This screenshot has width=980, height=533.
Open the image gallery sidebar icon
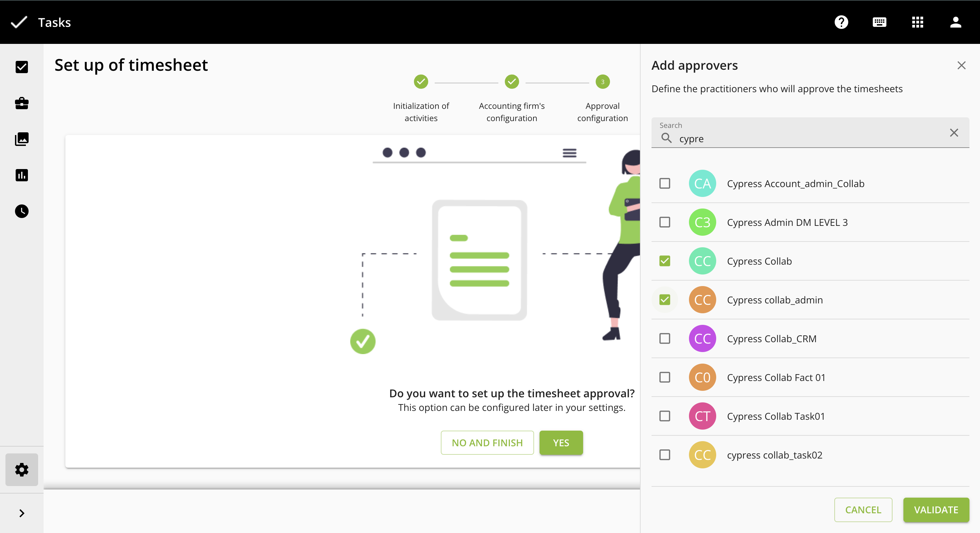click(22, 139)
